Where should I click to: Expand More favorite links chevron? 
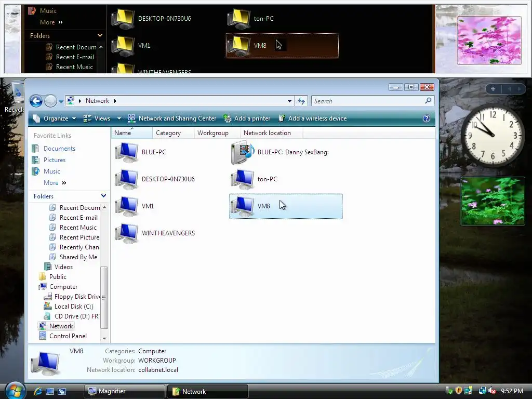tap(64, 183)
